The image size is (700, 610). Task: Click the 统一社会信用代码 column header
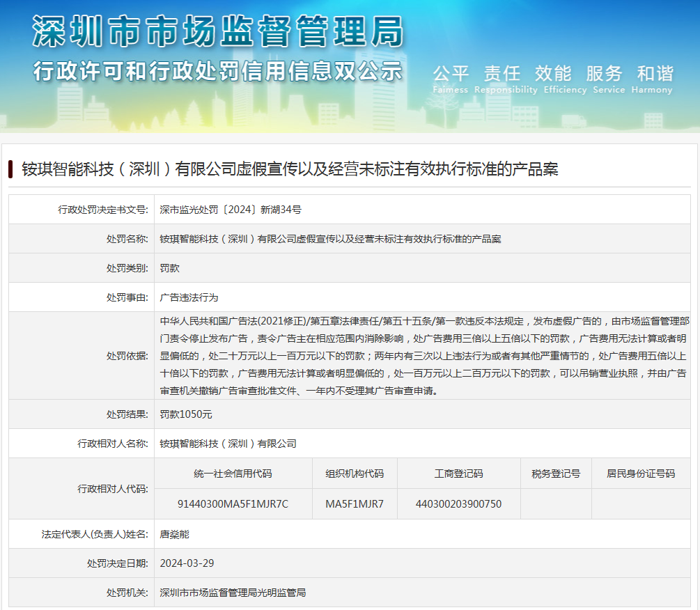[x=233, y=474]
